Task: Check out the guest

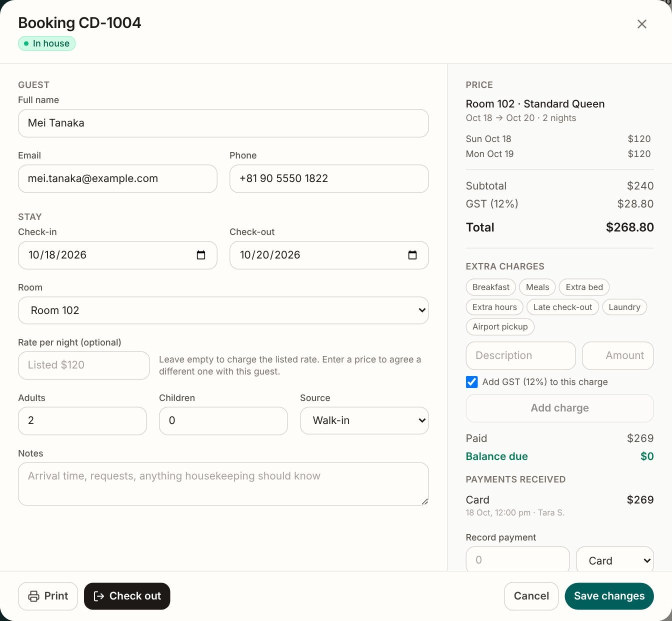Action: pos(127,596)
